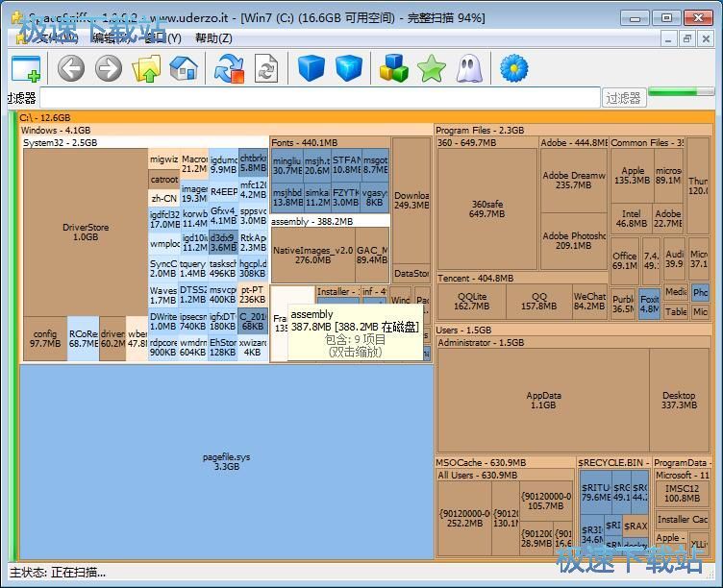
Task: Go forward with the right arrow icon
Action: pyautogui.click(x=109, y=68)
